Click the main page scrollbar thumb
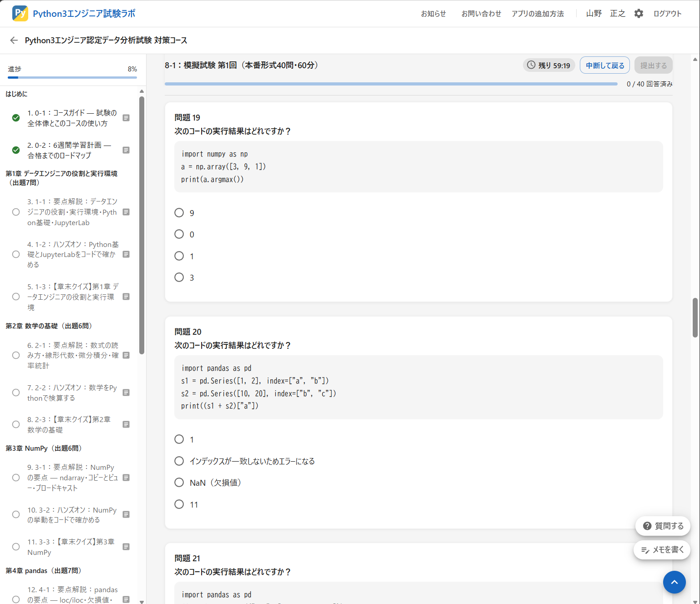 click(695, 317)
